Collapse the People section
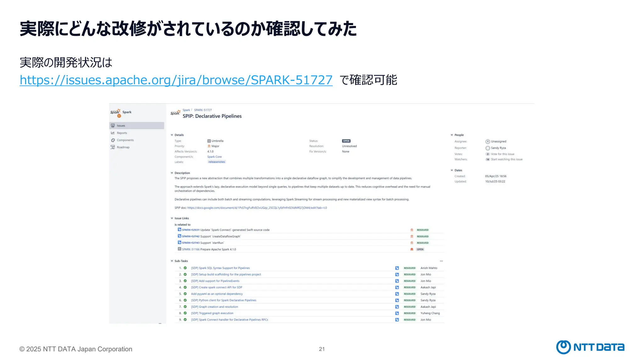The height and width of the screenshot is (362, 644). click(x=452, y=135)
